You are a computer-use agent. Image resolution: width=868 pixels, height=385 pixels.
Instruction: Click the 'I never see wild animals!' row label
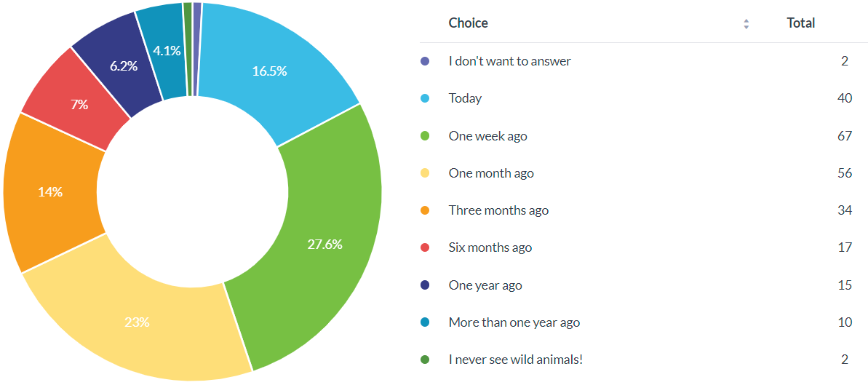click(515, 360)
